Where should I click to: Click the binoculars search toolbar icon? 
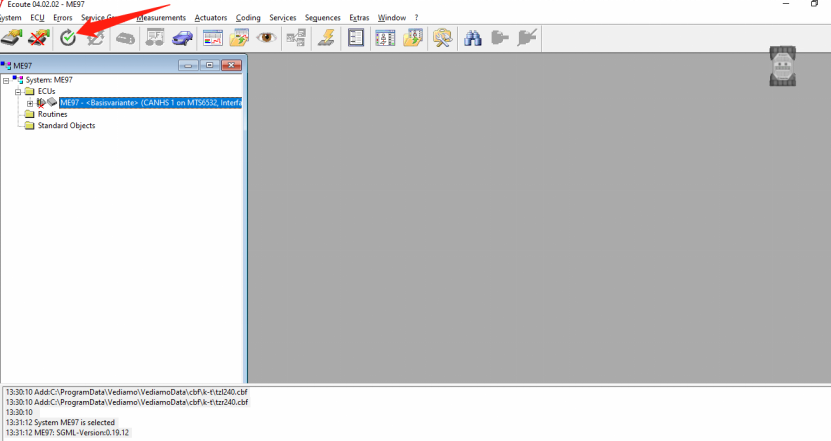click(x=474, y=38)
